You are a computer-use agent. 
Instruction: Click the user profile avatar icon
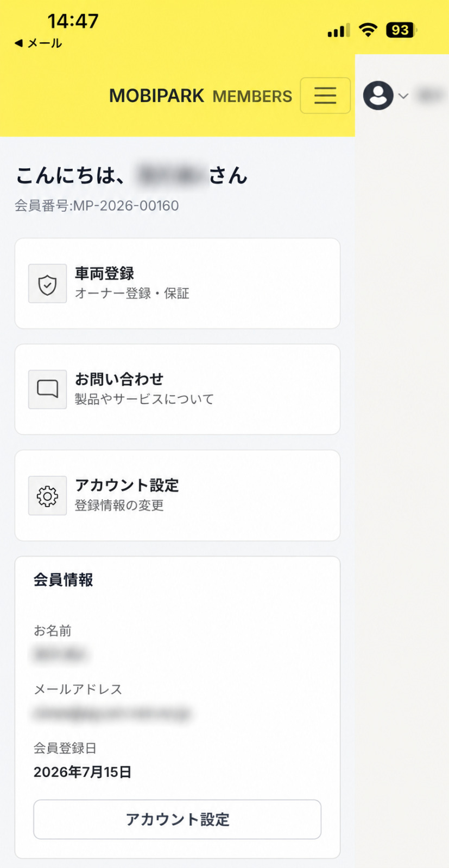(x=378, y=95)
